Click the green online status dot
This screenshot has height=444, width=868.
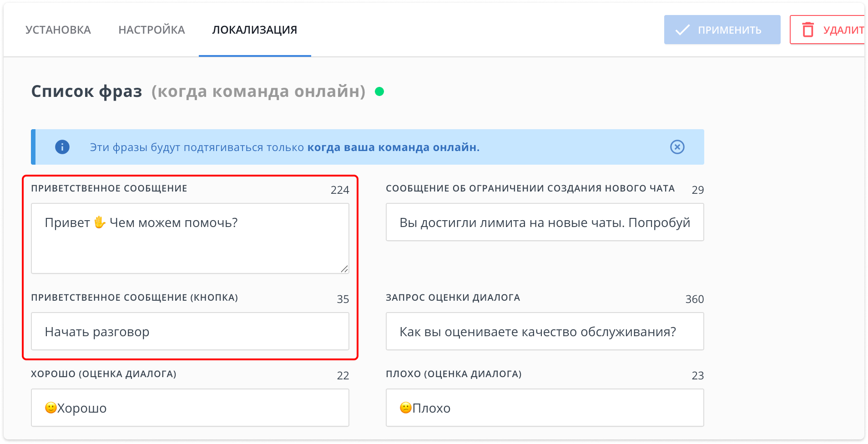coord(380,91)
